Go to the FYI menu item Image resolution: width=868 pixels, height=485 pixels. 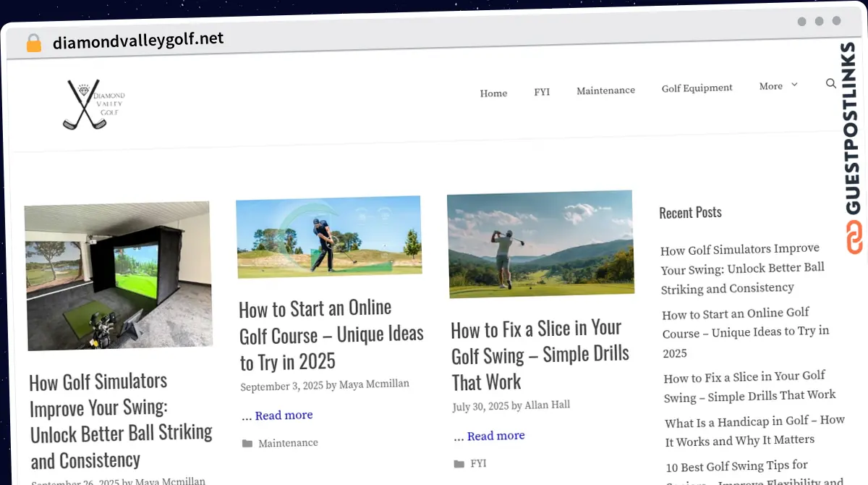tap(542, 92)
